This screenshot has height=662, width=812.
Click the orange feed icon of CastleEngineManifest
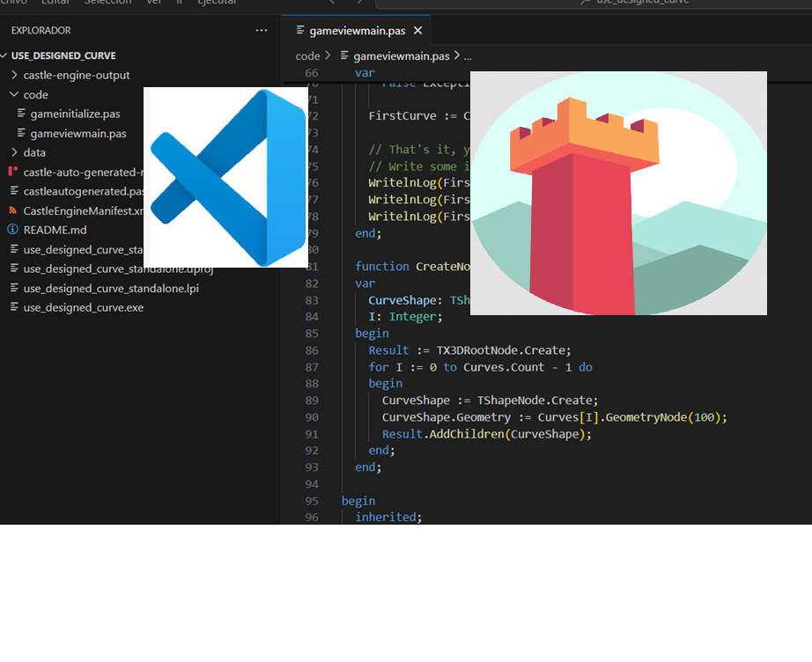click(x=13, y=210)
